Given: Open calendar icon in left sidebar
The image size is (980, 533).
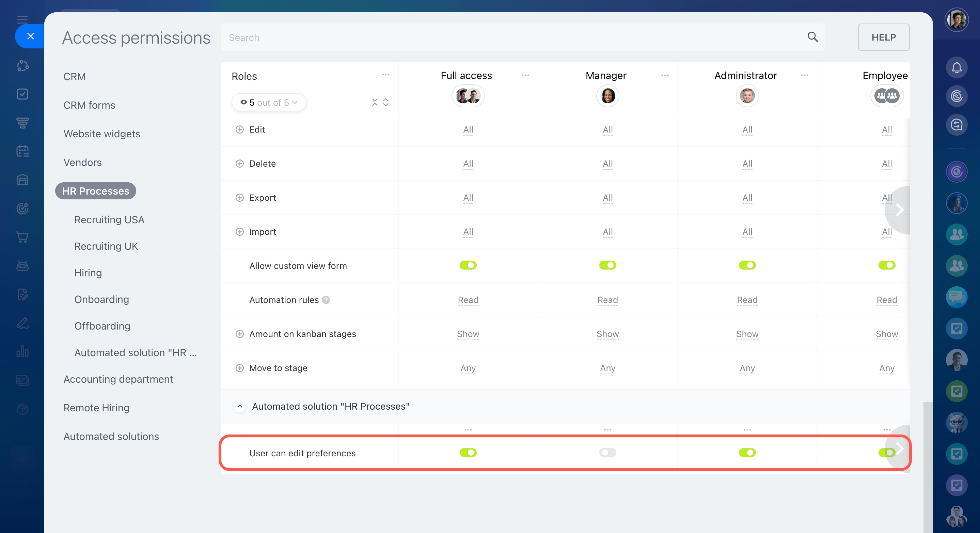Looking at the screenshot, I should point(22,151).
